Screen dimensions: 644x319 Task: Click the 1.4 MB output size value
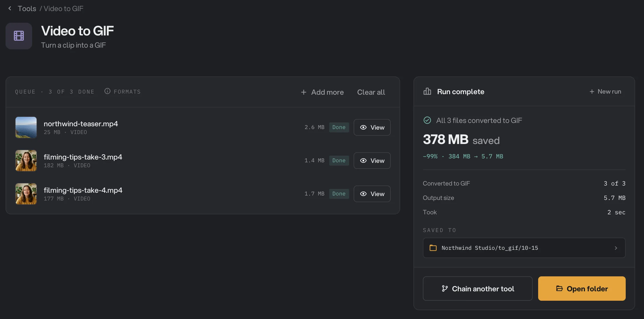pos(315,161)
